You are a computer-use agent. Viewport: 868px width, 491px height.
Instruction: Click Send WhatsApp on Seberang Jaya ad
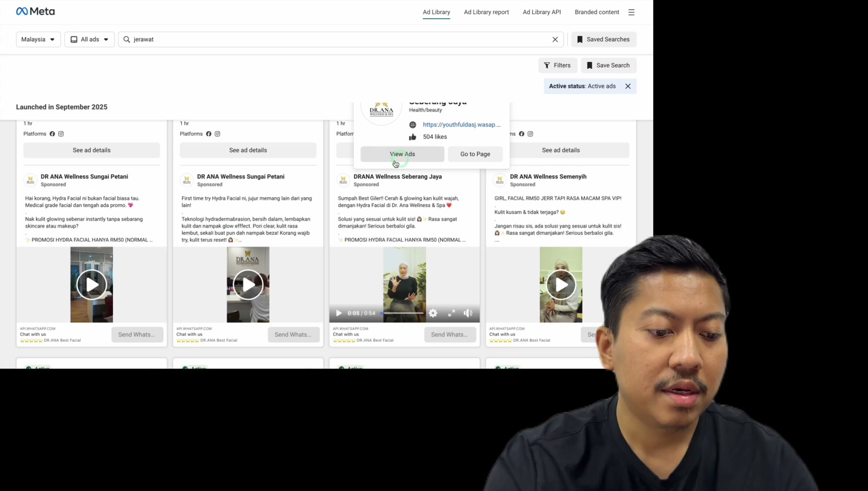(450, 335)
